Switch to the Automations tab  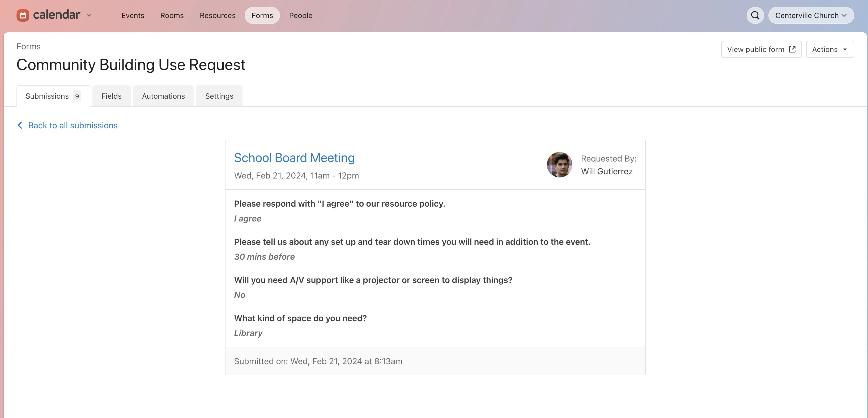pyautogui.click(x=163, y=96)
